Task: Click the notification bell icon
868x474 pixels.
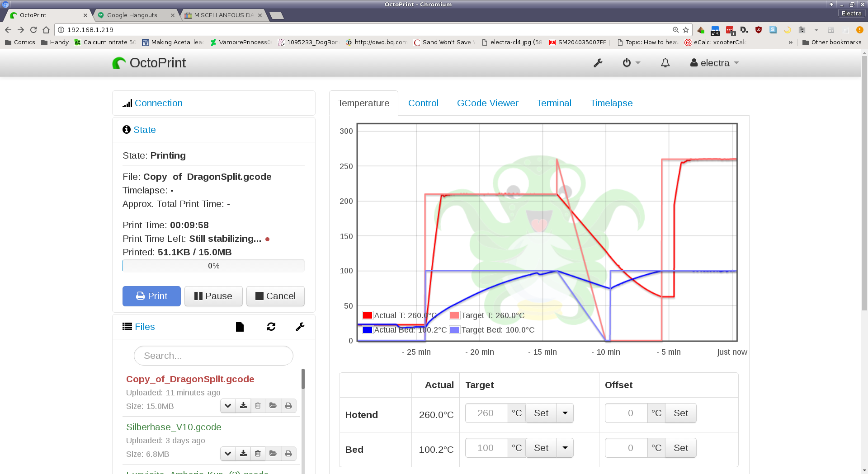Action: coord(665,63)
